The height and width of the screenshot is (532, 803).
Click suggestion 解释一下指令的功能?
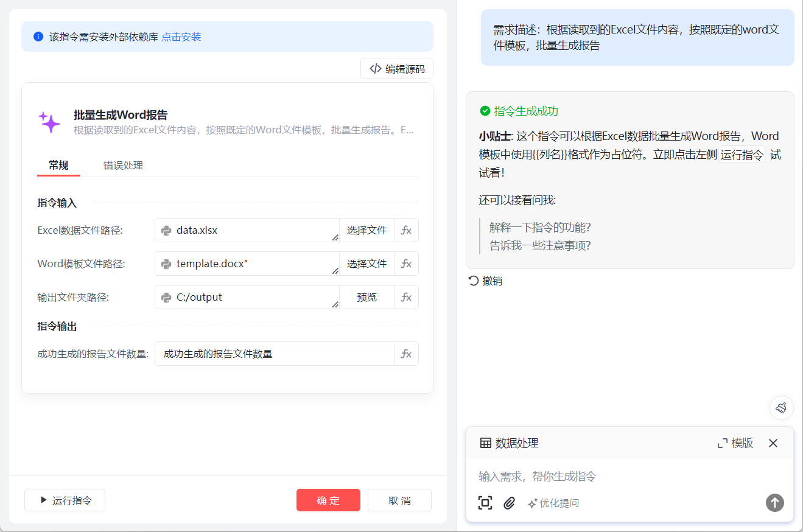point(540,227)
